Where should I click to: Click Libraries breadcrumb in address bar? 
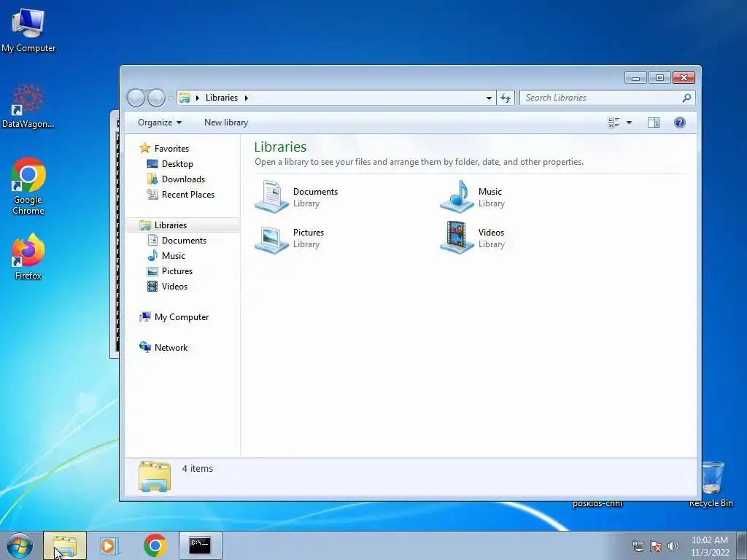222,98
